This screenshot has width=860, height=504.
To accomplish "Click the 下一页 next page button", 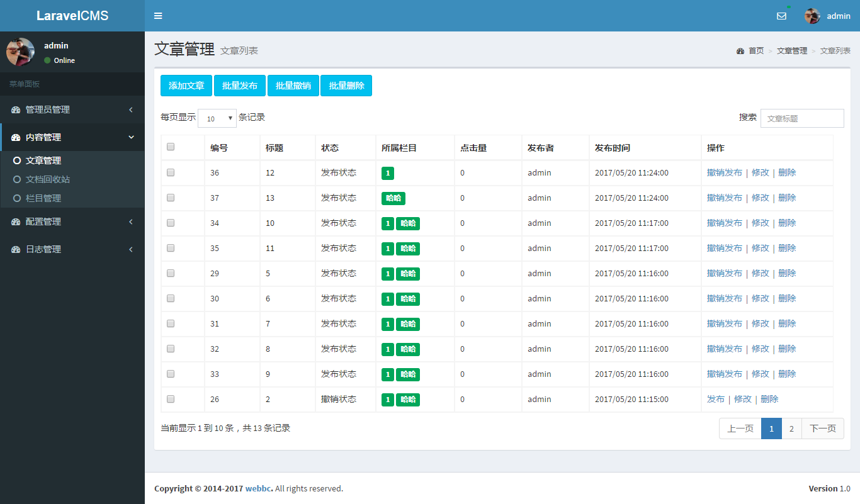I will click(x=823, y=428).
